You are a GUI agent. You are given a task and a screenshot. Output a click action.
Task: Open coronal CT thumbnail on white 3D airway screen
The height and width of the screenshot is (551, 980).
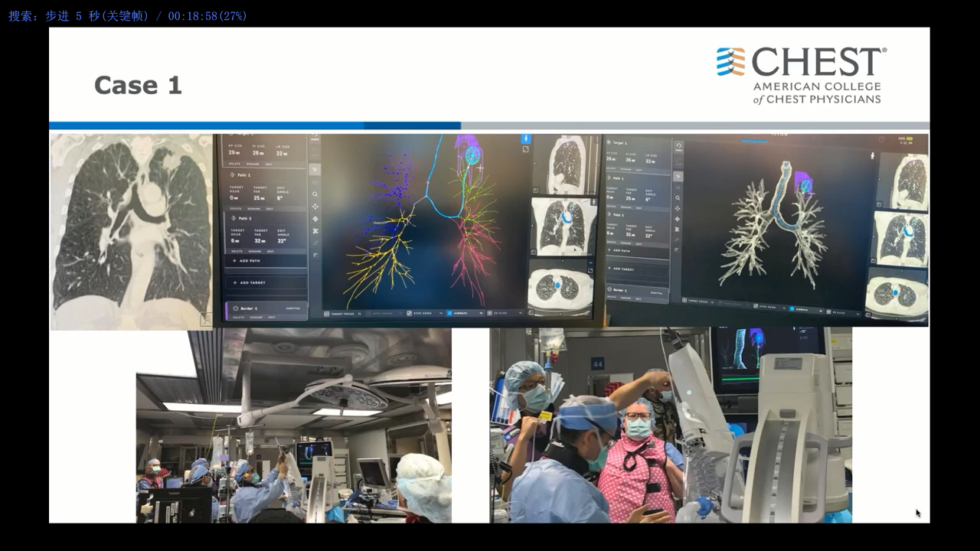point(901,239)
